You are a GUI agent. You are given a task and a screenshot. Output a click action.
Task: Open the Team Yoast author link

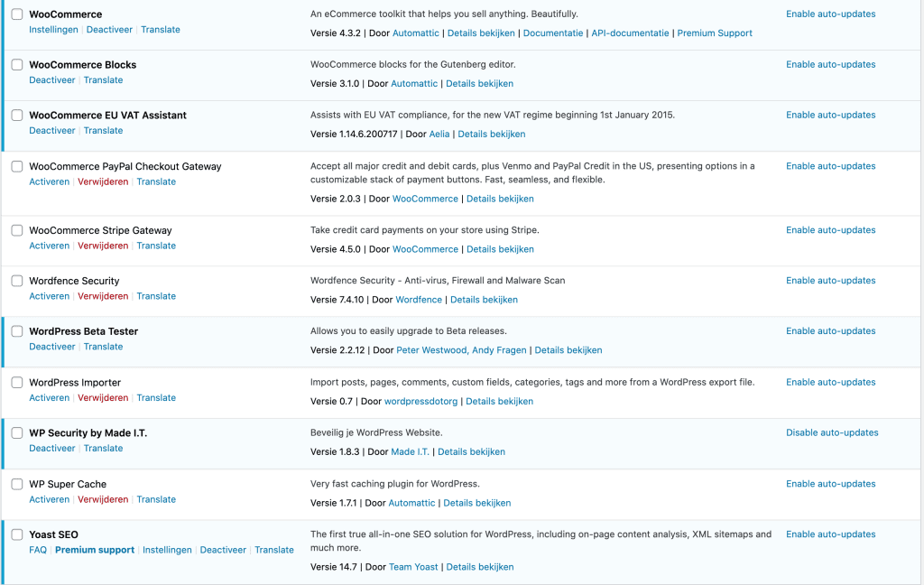(x=413, y=567)
